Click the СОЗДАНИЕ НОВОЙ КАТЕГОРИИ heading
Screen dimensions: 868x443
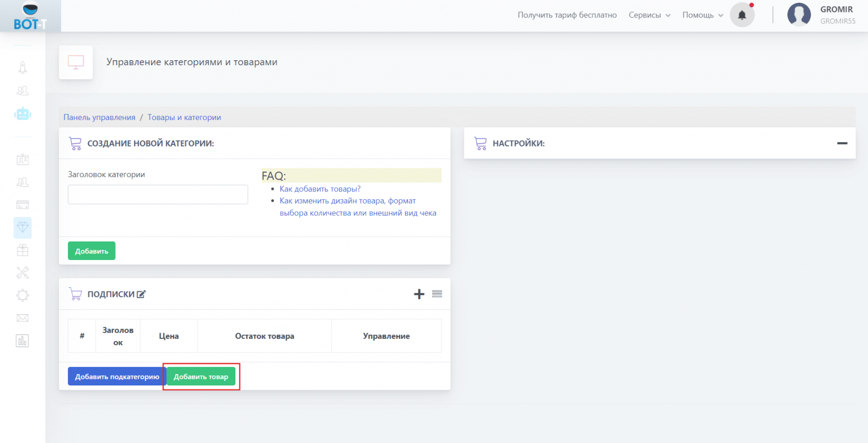coord(151,143)
